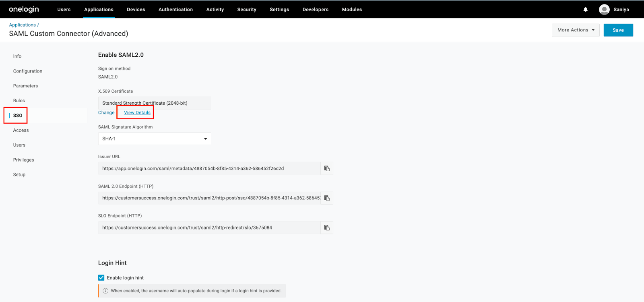Open the Activity menu

coord(215,10)
